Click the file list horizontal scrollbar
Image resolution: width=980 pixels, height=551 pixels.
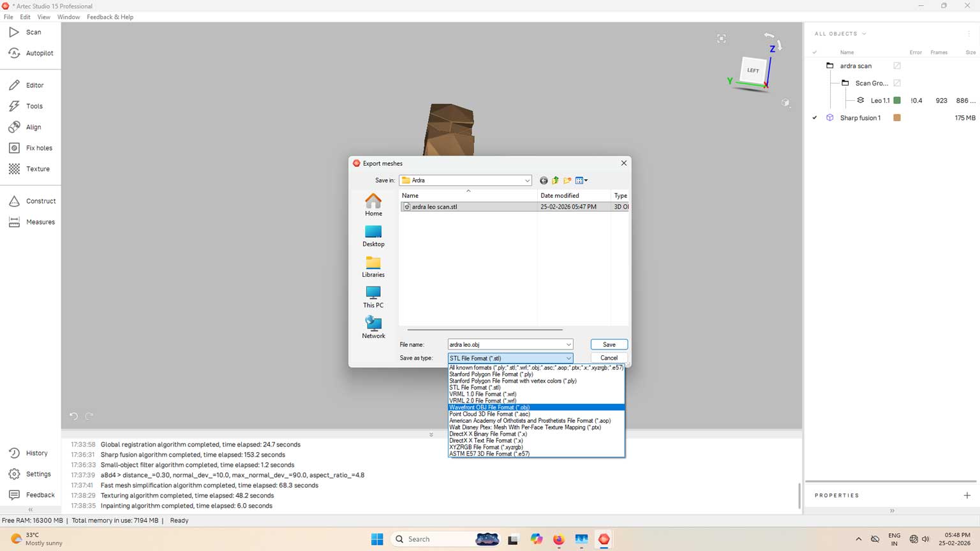[x=485, y=330]
